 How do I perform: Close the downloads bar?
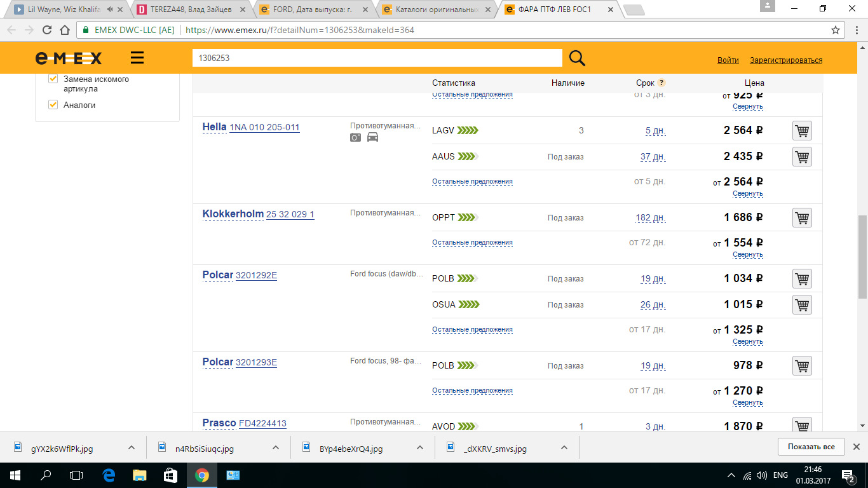tap(856, 447)
